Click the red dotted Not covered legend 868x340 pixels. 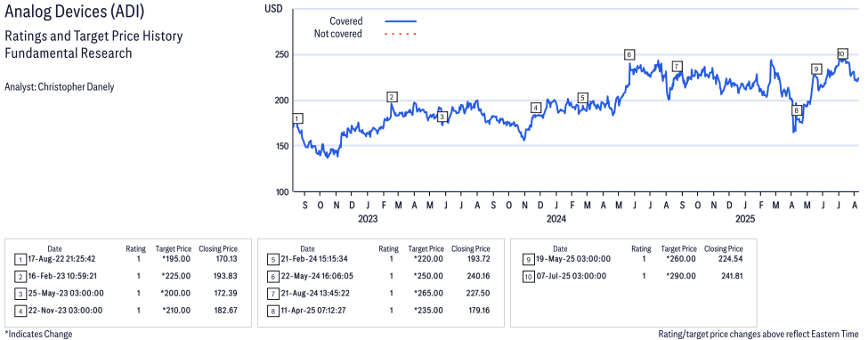401,34
